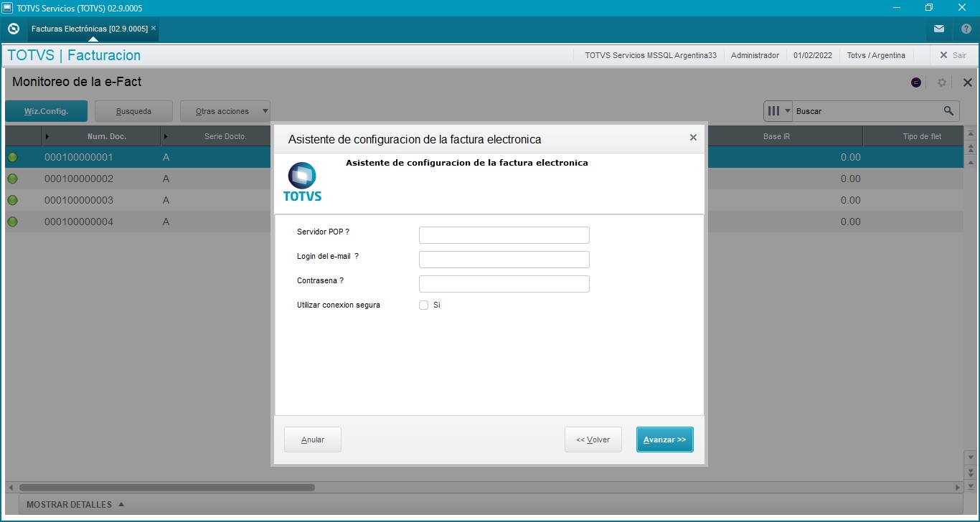The width and height of the screenshot is (980, 522).
Task: Click the double-up page arrow in grid scrollbar
Action: point(971,148)
